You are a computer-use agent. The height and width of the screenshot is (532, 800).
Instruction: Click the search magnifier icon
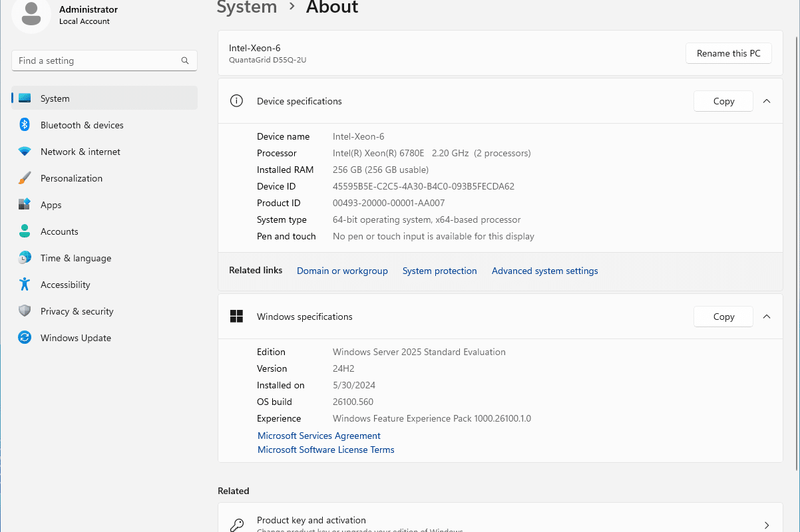pyautogui.click(x=185, y=61)
